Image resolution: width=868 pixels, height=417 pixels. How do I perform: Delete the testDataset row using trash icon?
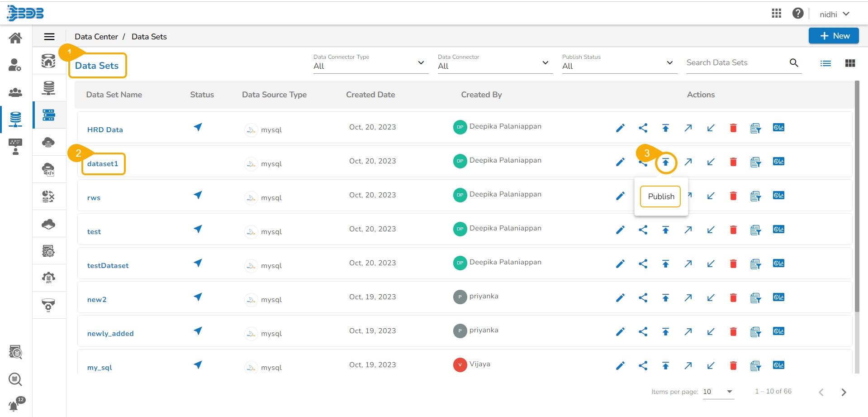[x=733, y=264]
